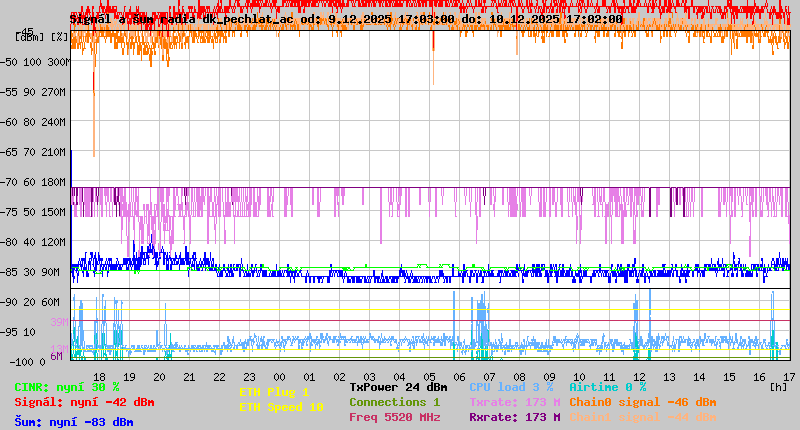The width and height of the screenshot is (800, 430).
Task: Click hour '07' on the time axis
Action: [490, 377]
